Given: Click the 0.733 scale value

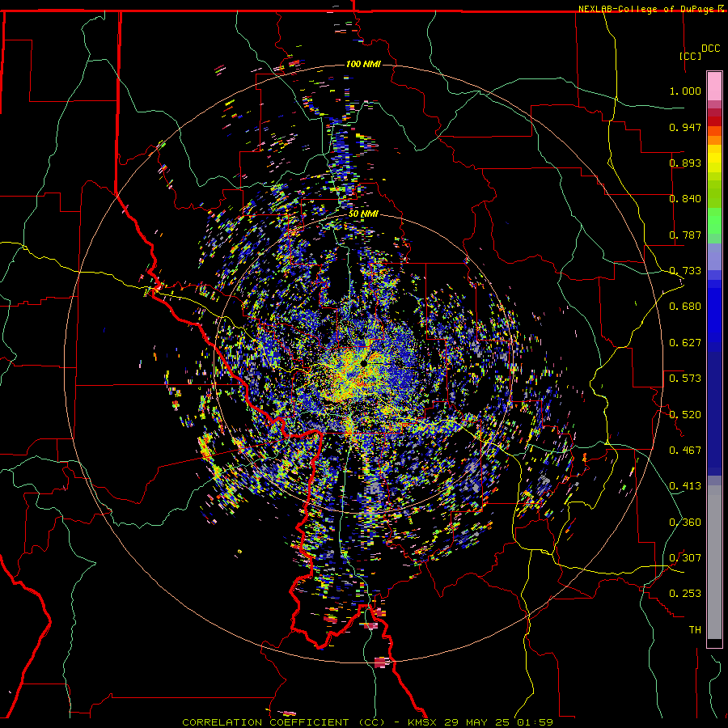Looking at the screenshot, I should 685,271.
